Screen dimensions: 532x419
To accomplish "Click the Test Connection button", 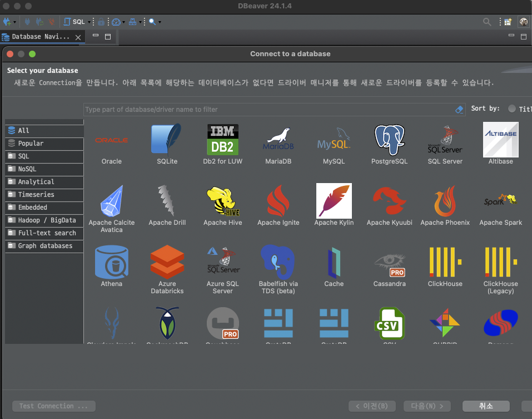I will click(x=53, y=406).
